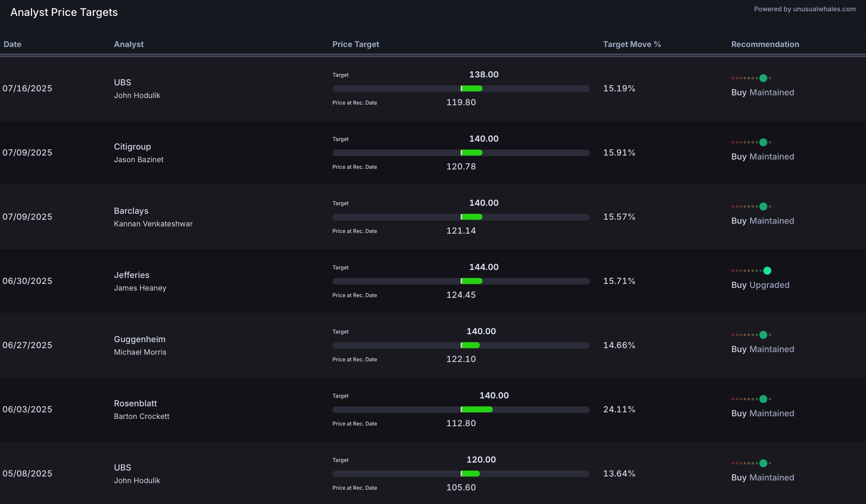Click the rating dot indicator for Barclays row
Image resolution: width=866 pixels, height=504 pixels.
(751, 206)
